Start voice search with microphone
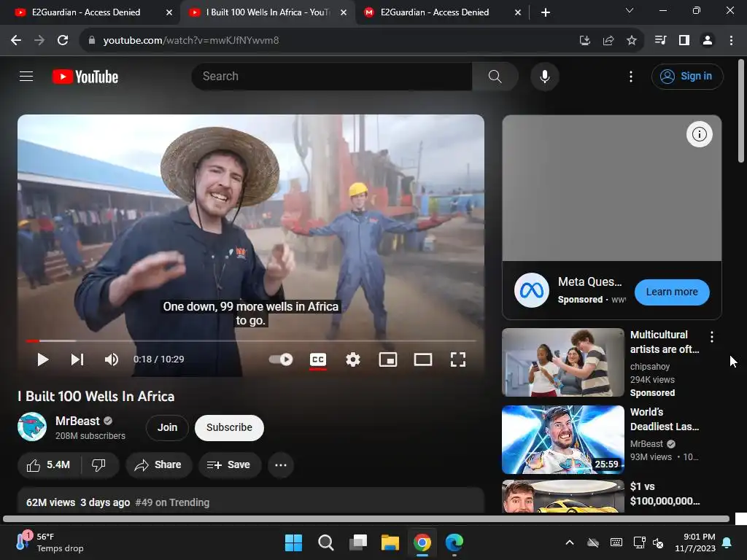 pyautogui.click(x=544, y=76)
